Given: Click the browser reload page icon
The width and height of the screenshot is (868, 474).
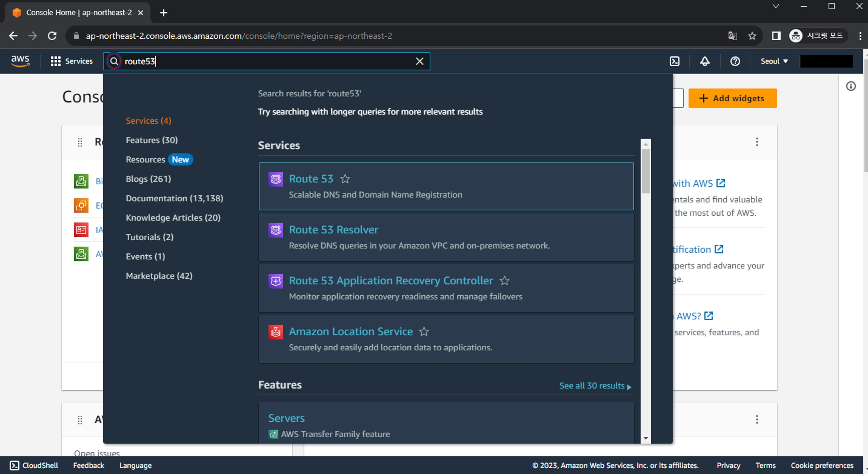Looking at the screenshot, I should pos(52,36).
